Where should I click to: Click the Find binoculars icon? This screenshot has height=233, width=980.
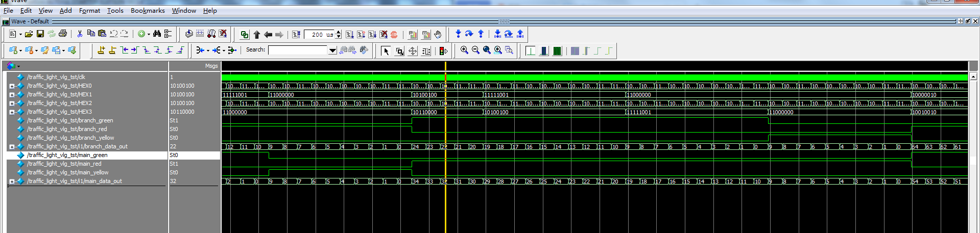coord(157,34)
